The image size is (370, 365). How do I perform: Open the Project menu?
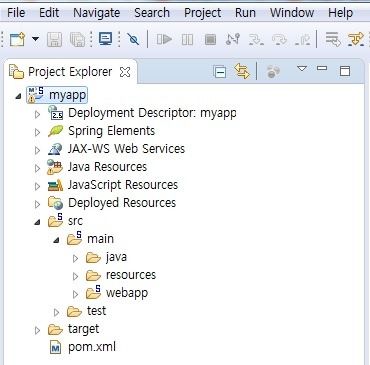click(x=202, y=13)
